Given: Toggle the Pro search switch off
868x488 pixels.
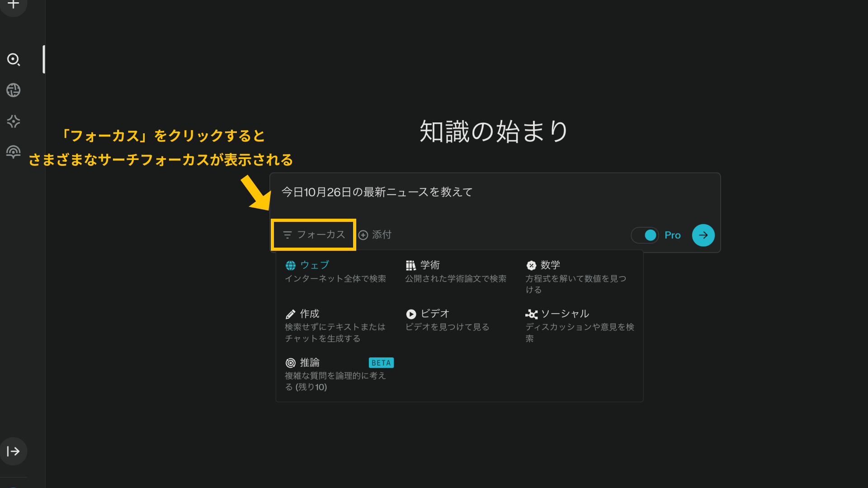Looking at the screenshot, I should pyautogui.click(x=645, y=235).
